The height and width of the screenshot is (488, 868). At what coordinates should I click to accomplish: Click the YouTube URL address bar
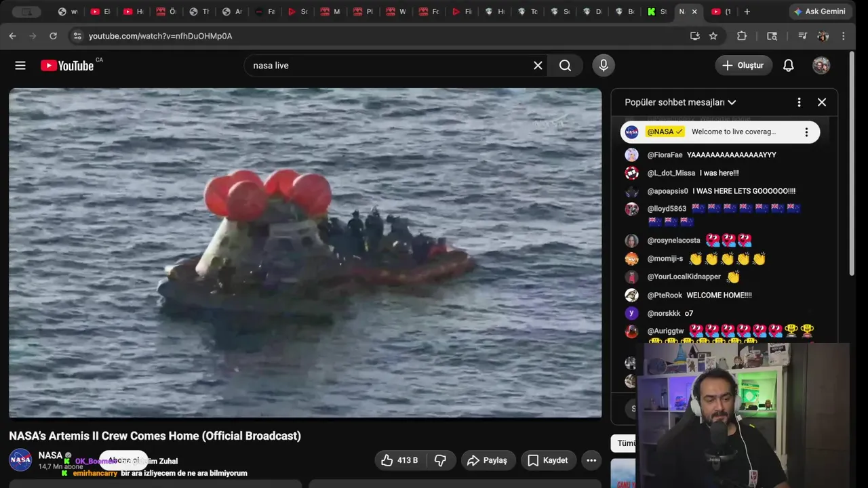click(x=380, y=36)
